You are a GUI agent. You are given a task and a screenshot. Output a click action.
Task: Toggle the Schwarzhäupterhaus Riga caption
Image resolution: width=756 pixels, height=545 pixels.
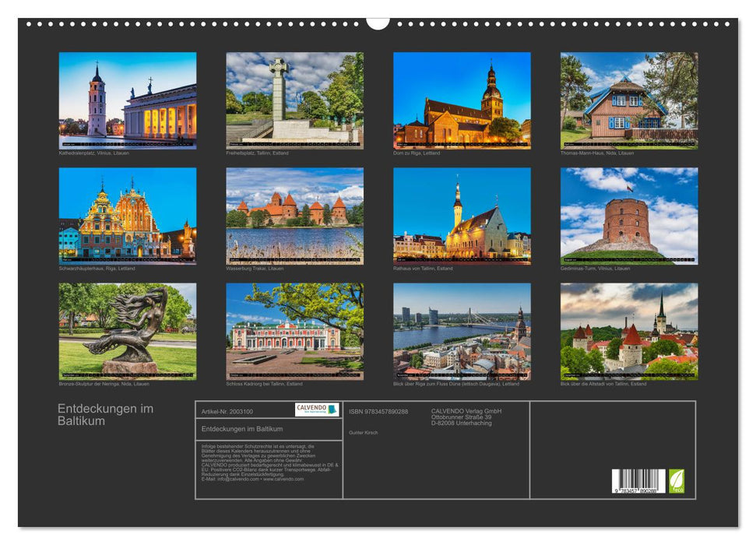97,269
